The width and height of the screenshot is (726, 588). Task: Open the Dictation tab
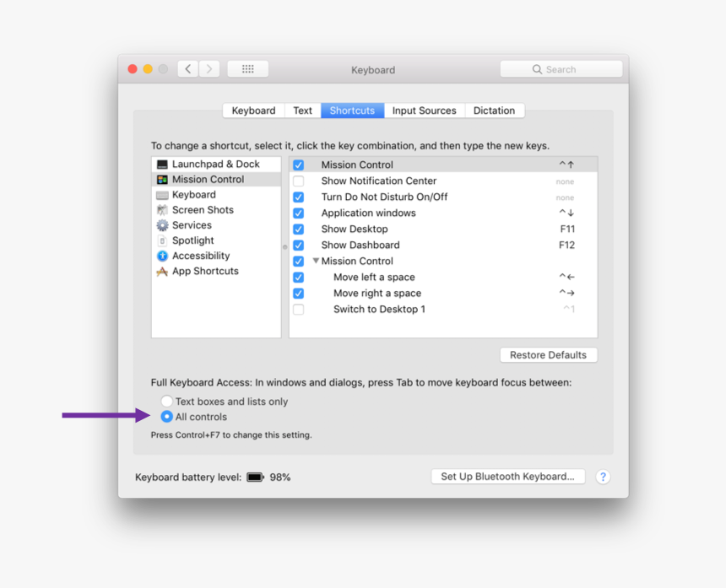[494, 111]
